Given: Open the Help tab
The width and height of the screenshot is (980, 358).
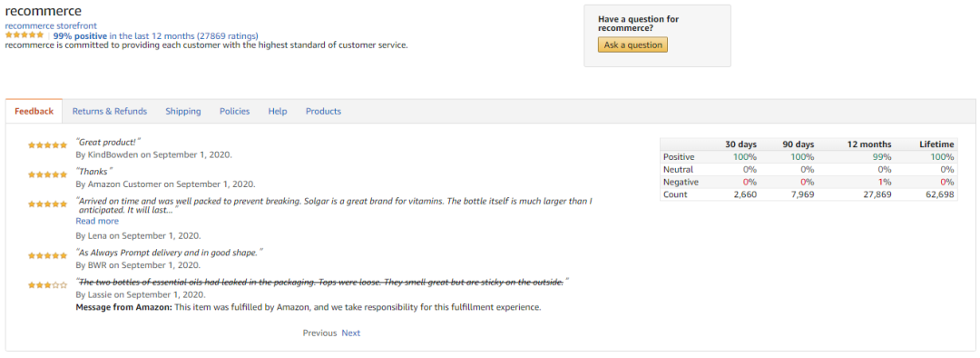Looking at the screenshot, I should [x=278, y=112].
